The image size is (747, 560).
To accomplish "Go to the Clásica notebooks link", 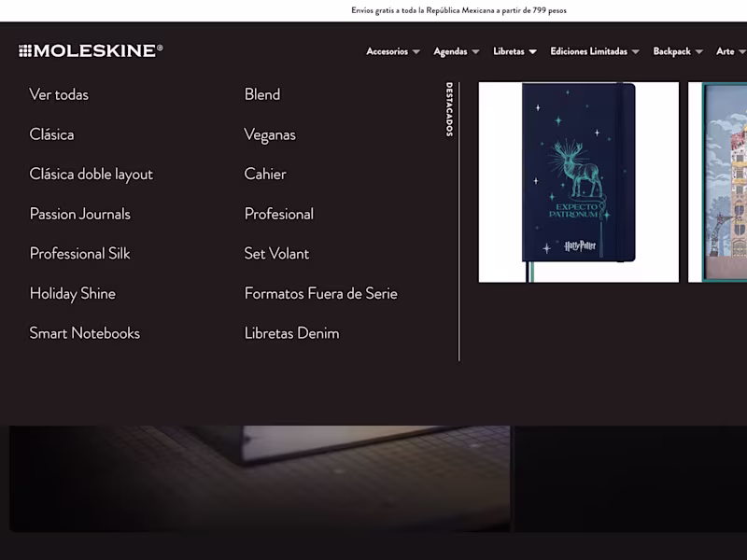I will (x=51, y=134).
